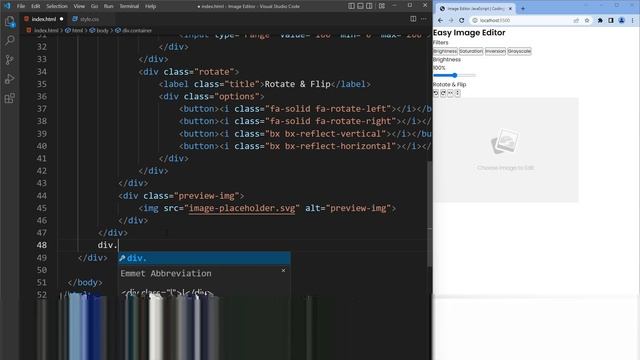Open the Terminal menu

coord(129,6)
